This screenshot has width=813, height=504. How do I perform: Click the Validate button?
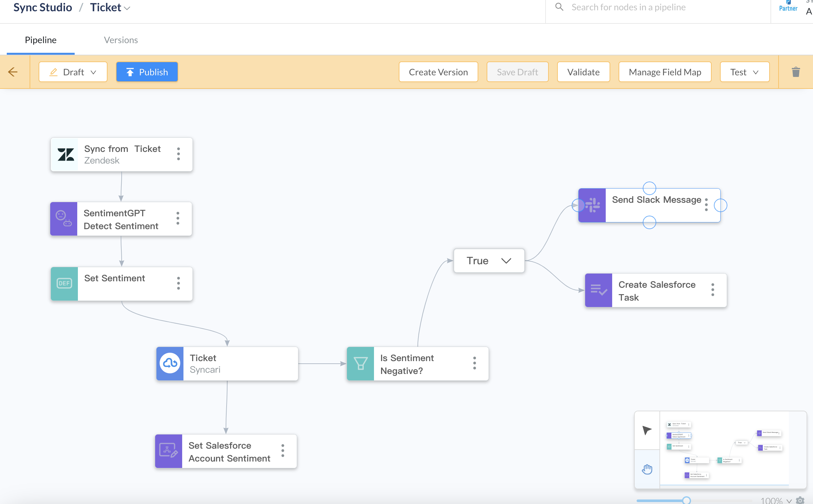(x=583, y=72)
